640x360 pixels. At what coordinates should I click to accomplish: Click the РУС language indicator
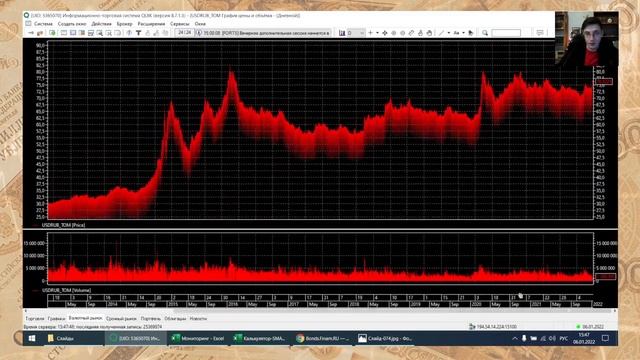[564, 338]
